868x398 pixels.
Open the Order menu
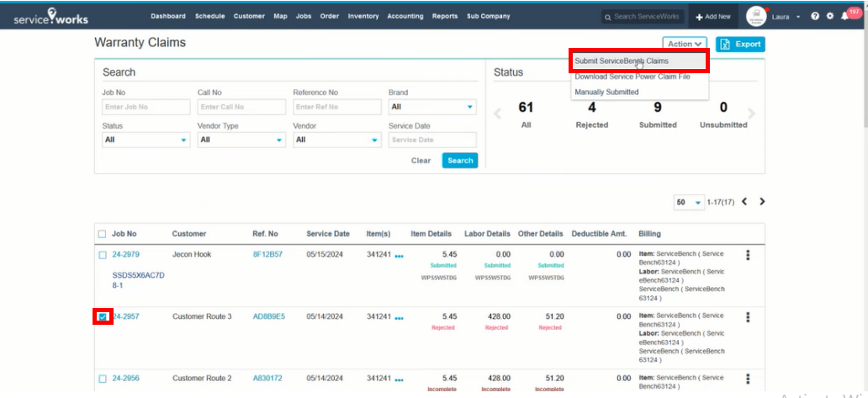330,17
